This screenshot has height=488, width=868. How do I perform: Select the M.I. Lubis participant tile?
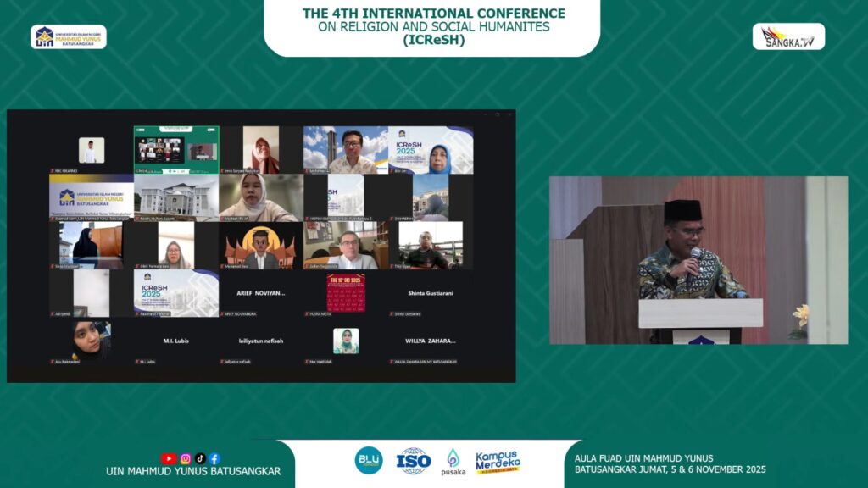coord(176,341)
